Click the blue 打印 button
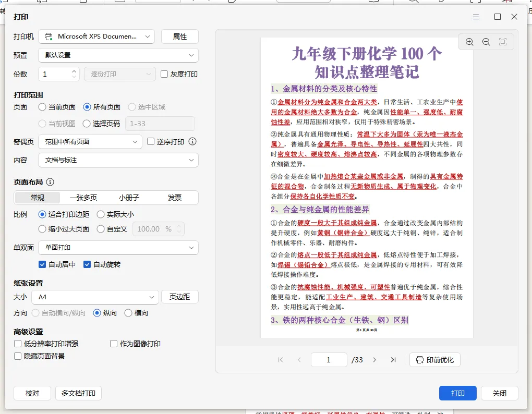Image resolution: width=532 pixels, height=414 pixels. (458, 393)
